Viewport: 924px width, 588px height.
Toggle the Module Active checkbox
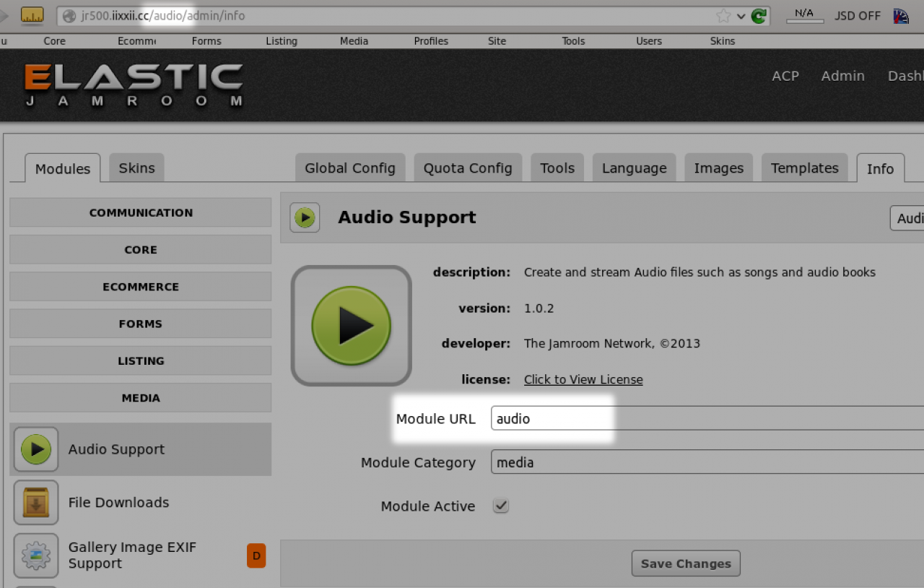coord(500,506)
